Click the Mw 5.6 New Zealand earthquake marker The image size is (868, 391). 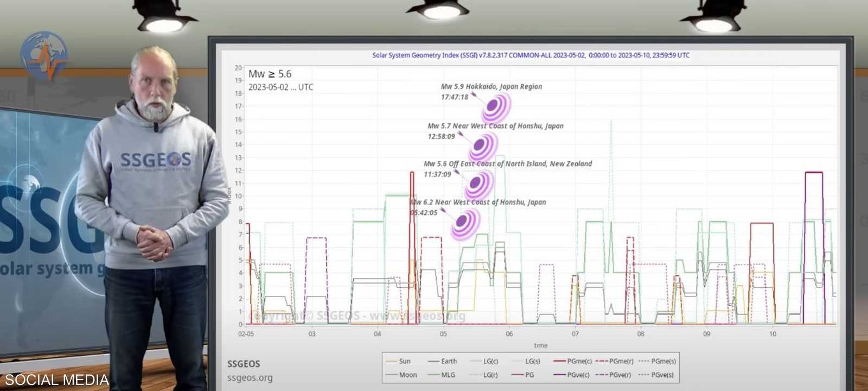click(478, 184)
